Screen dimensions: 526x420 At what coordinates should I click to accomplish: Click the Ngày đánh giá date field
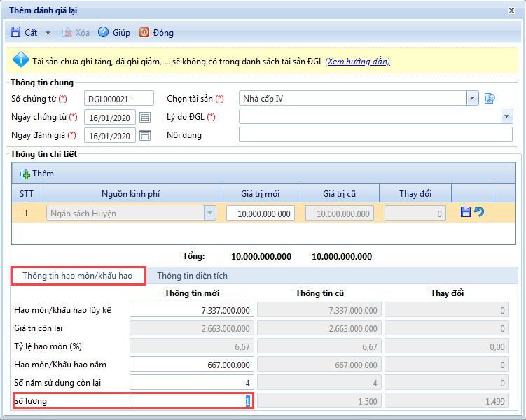110,135
